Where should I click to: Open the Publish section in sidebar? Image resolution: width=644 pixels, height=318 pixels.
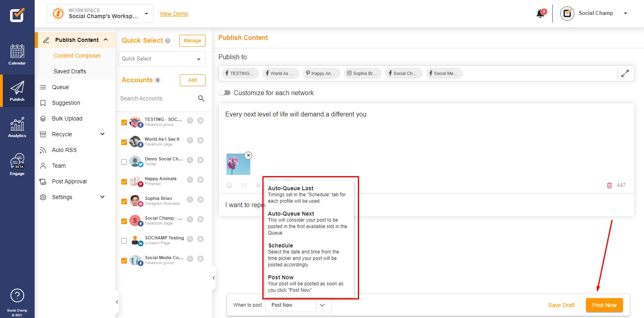pyautogui.click(x=17, y=91)
